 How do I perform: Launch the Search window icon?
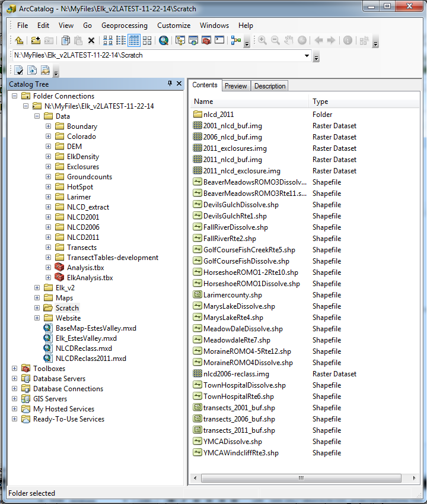(x=164, y=40)
